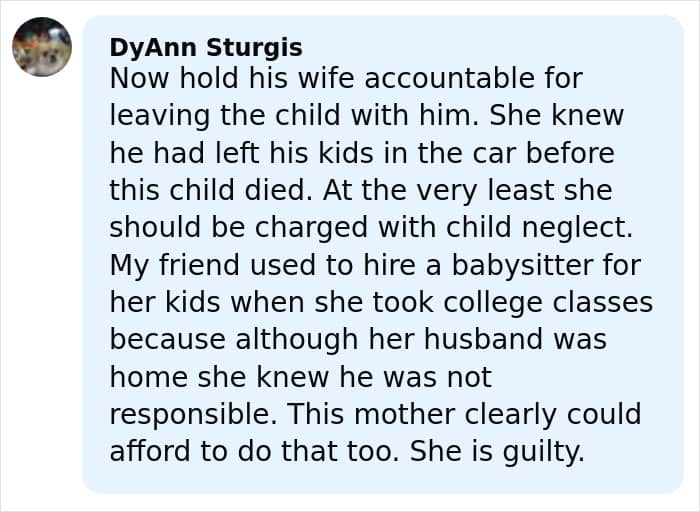The width and height of the screenshot is (700, 512).
Task: Click the 'Sturgis' surname text
Action: pos(254,48)
